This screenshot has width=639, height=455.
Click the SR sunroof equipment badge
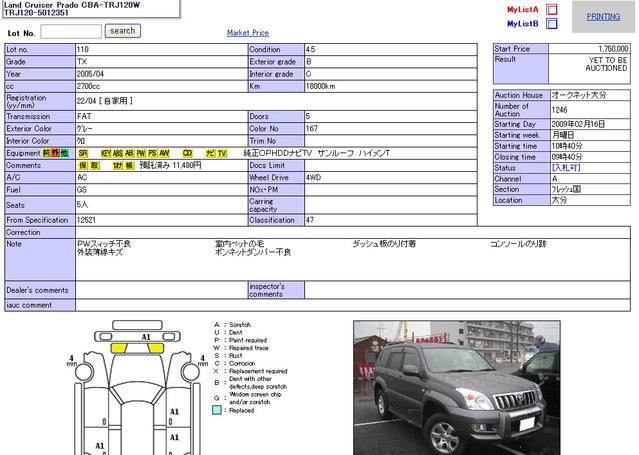(x=83, y=153)
